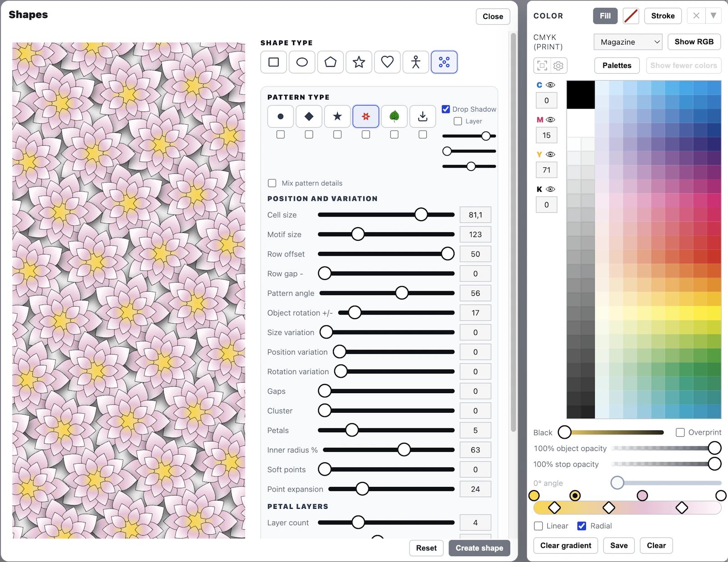Select the middle gradient midpoint diamond
728x562 pixels.
(609, 507)
